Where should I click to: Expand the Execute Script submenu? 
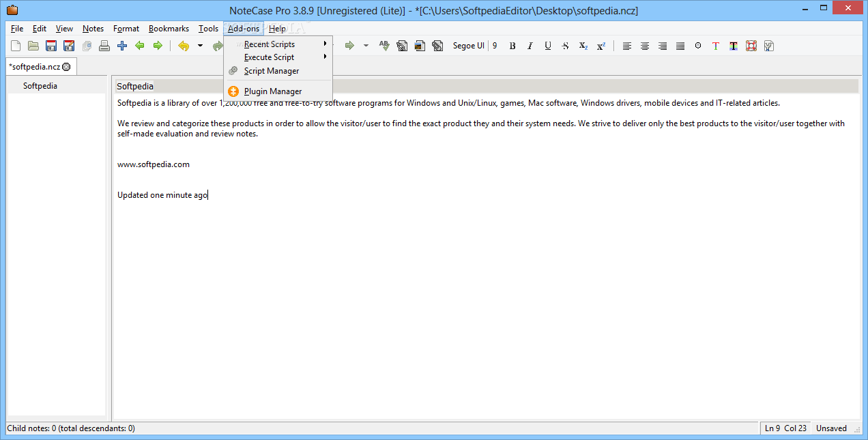pos(278,57)
